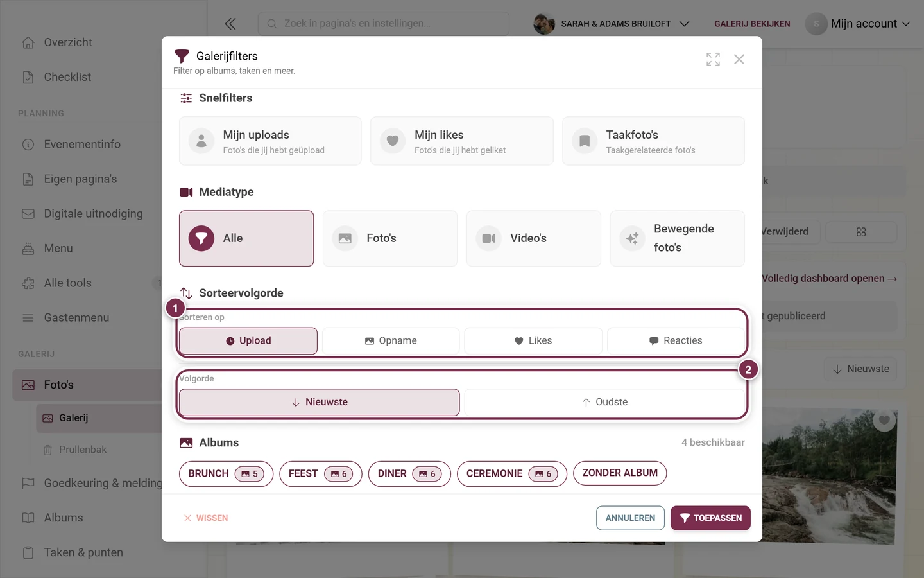Toggle the Mijn likes quick filter
This screenshot has width=924, height=578.
462,141
